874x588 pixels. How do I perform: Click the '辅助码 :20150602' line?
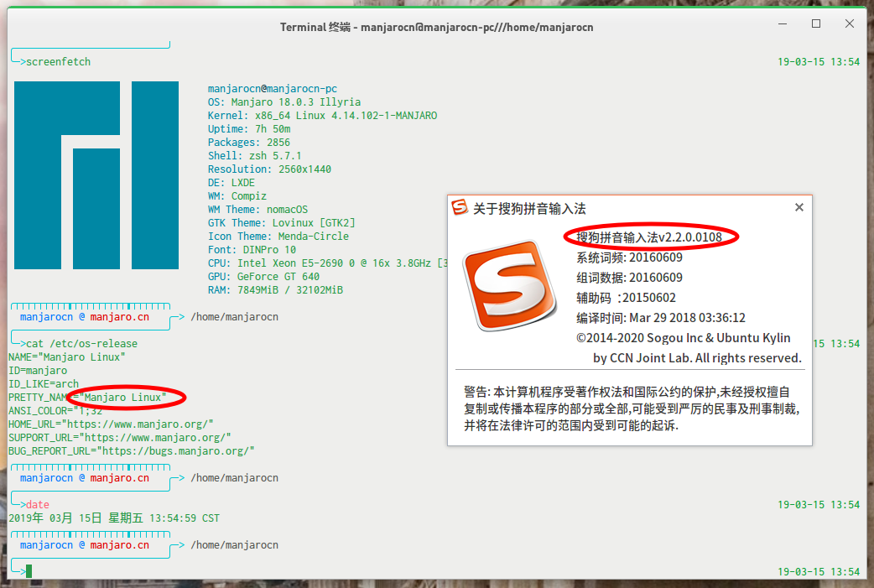pyautogui.click(x=626, y=297)
